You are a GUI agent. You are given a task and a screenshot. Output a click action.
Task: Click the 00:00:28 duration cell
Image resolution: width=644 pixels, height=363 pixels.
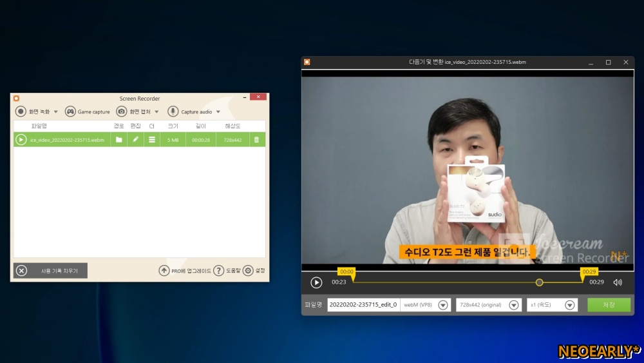point(201,140)
